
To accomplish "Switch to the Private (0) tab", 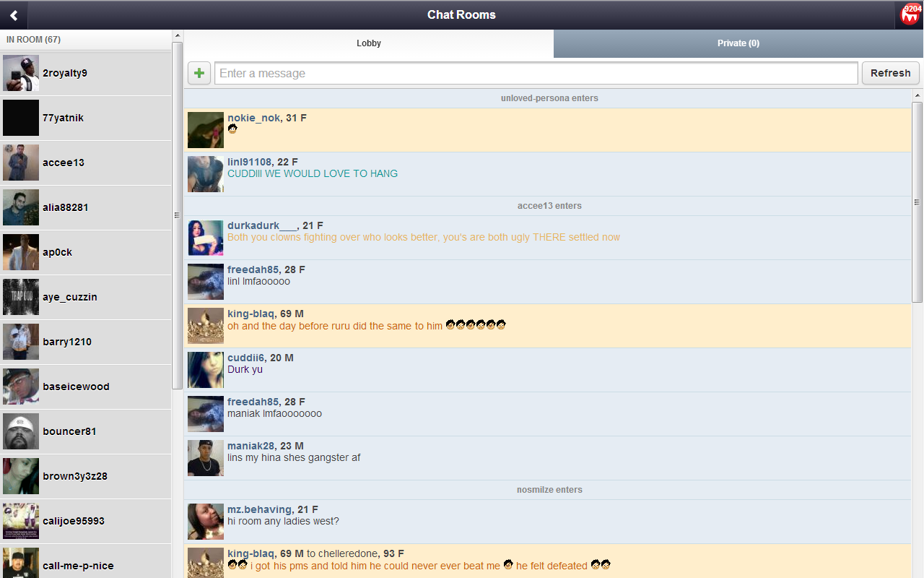I will click(738, 43).
